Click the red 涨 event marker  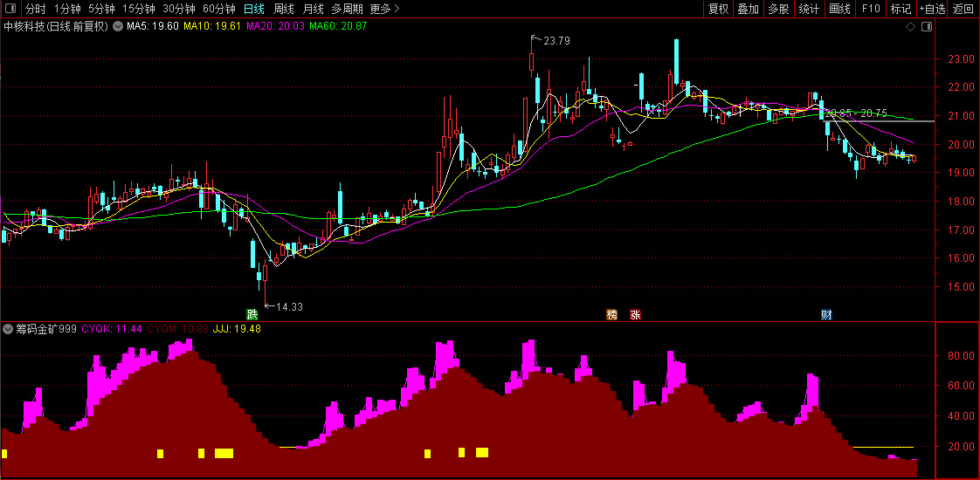636,314
